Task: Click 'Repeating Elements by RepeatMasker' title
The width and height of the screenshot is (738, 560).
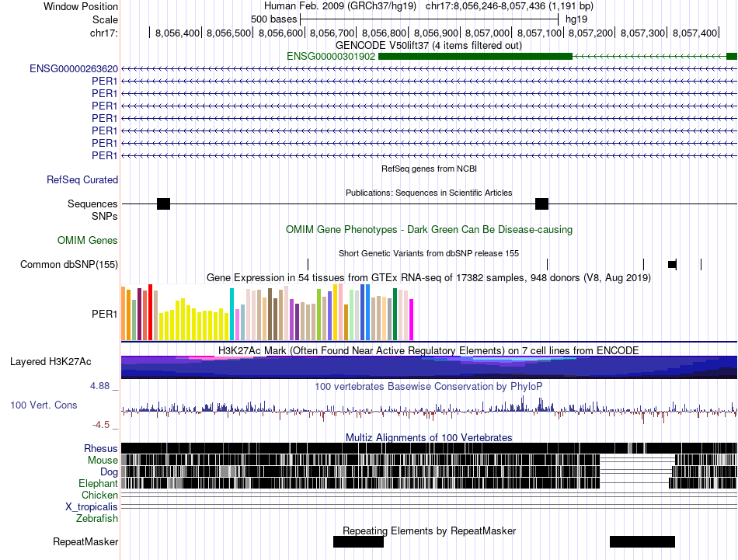Action: [x=430, y=530]
